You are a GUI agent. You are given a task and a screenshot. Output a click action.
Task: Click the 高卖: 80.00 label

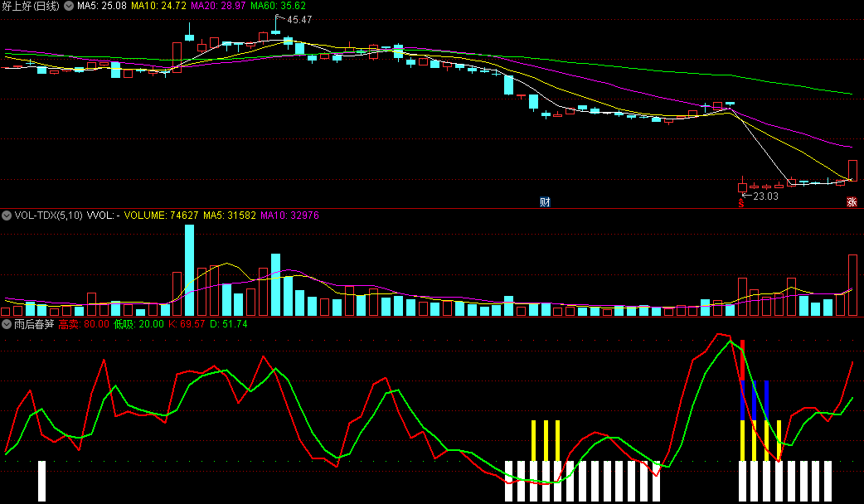coord(84,324)
